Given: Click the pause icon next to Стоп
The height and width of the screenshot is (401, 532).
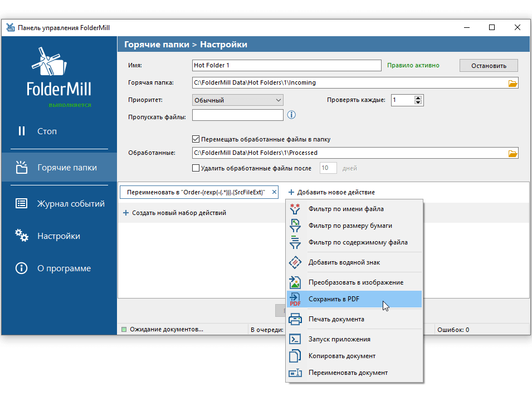Looking at the screenshot, I should [x=22, y=131].
